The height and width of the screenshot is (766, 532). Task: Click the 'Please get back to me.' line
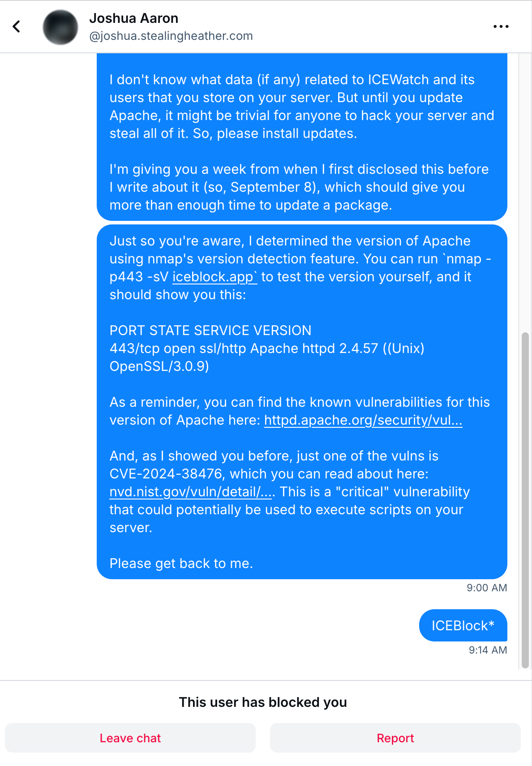(x=181, y=564)
